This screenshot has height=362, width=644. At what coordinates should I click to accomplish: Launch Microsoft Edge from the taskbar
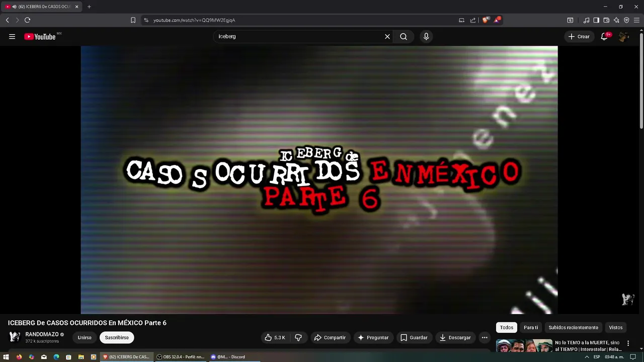click(56, 357)
